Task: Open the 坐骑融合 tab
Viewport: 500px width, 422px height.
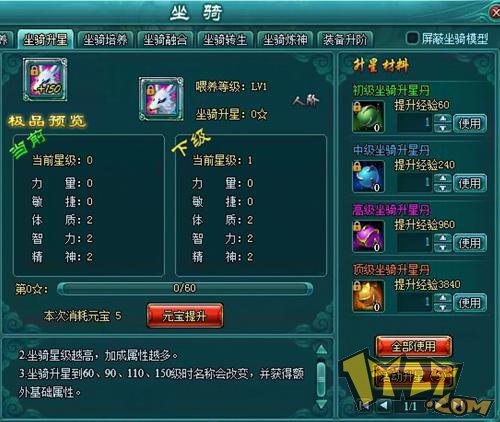Action: (x=165, y=40)
